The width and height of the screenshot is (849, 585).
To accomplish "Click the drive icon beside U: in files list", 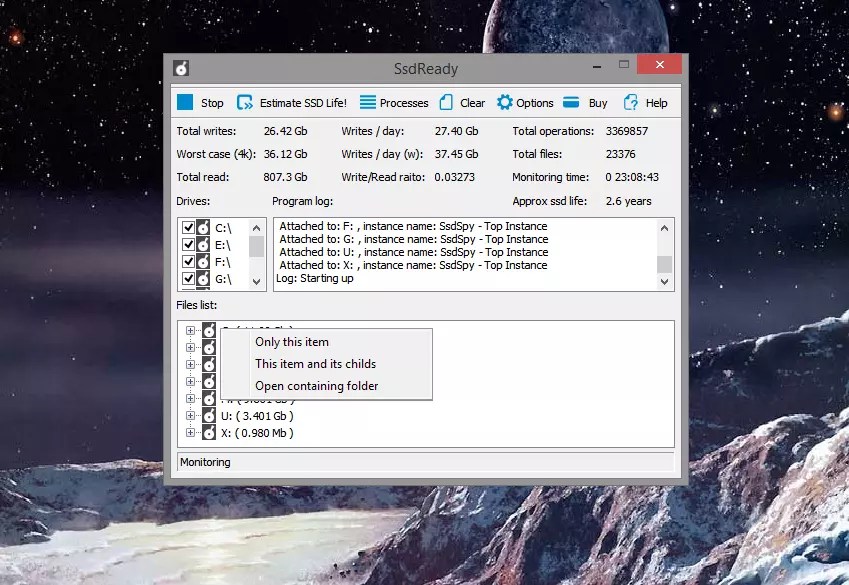I will pyautogui.click(x=209, y=415).
